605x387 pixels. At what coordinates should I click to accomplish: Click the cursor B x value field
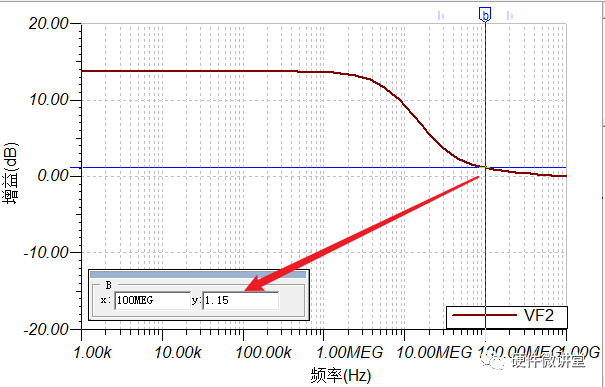pos(152,300)
